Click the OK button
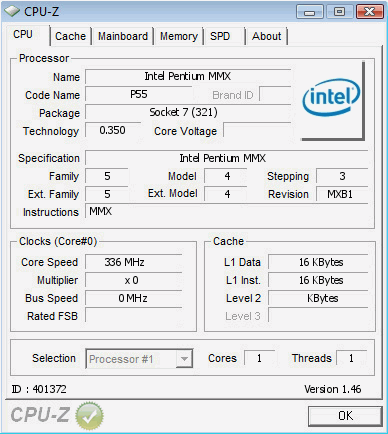 pyautogui.click(x=345, y=416)
